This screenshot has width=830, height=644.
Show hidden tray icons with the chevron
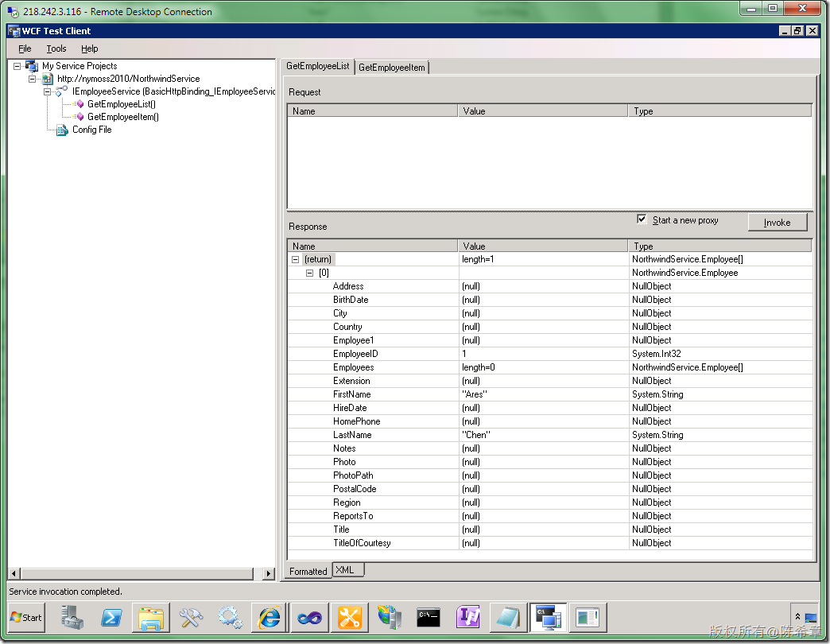797,617
